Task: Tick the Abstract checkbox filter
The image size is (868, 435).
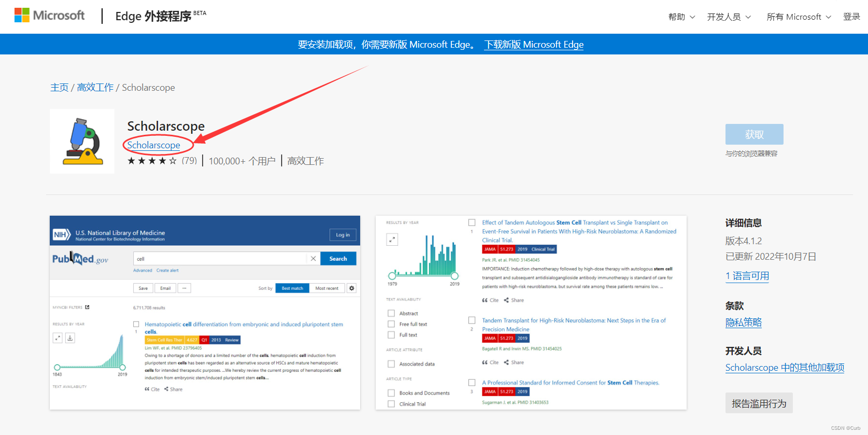Action: (x=391, y=313)
